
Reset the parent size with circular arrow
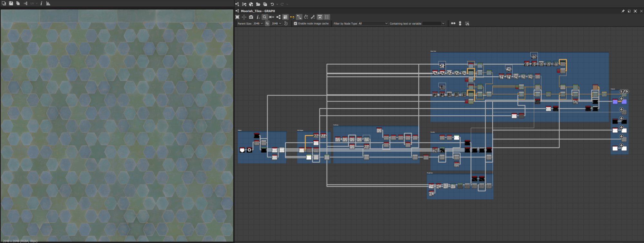(x=286, y=23)
